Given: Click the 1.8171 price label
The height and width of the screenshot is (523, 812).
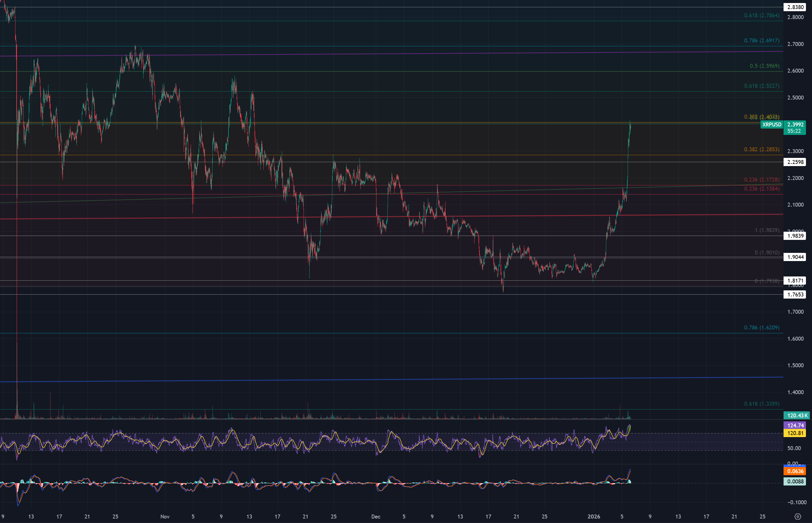Looking at the screenshot, I should 795,280.
